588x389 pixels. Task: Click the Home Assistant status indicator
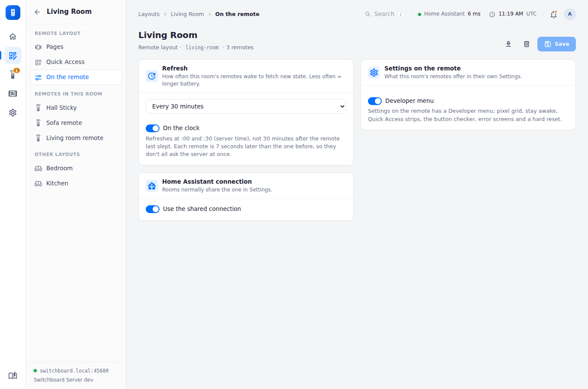coord(449,14)
